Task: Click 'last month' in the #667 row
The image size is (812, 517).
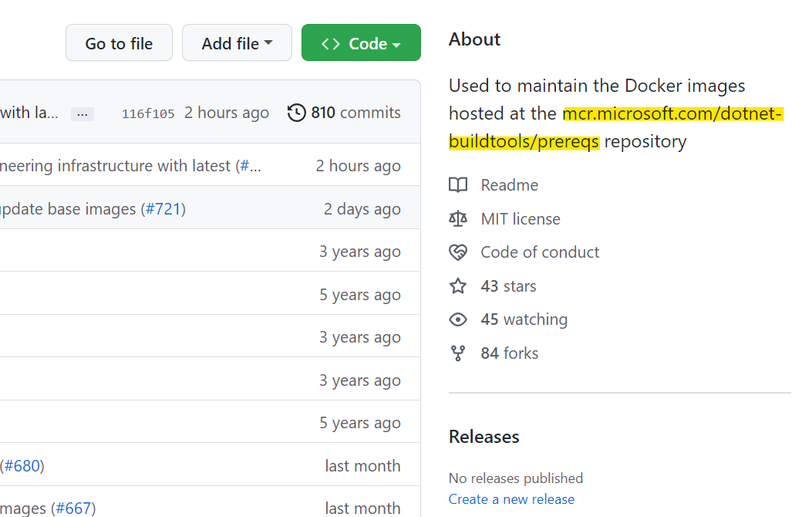Action: coord(362,509)
